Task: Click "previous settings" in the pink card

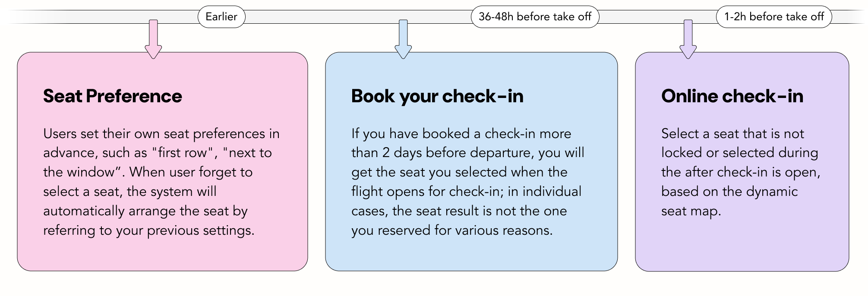Action: (200, 230)
